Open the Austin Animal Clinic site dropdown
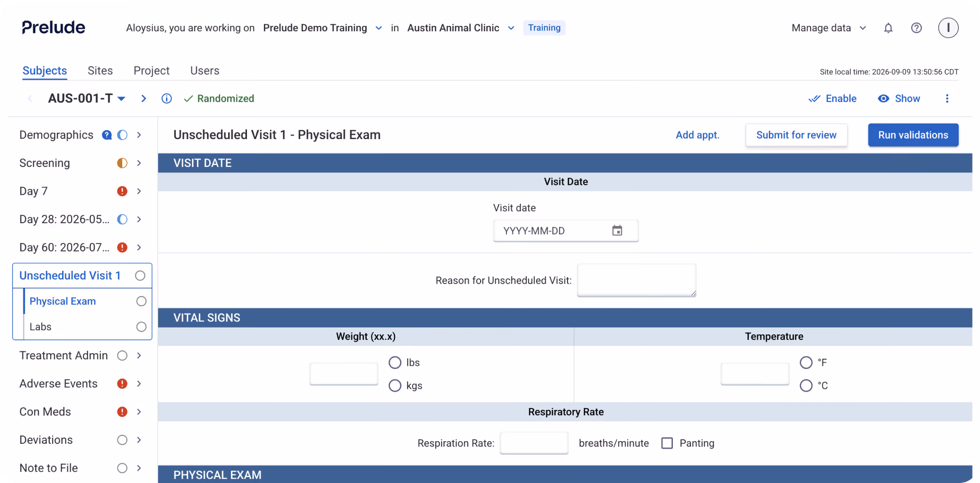 461,28
